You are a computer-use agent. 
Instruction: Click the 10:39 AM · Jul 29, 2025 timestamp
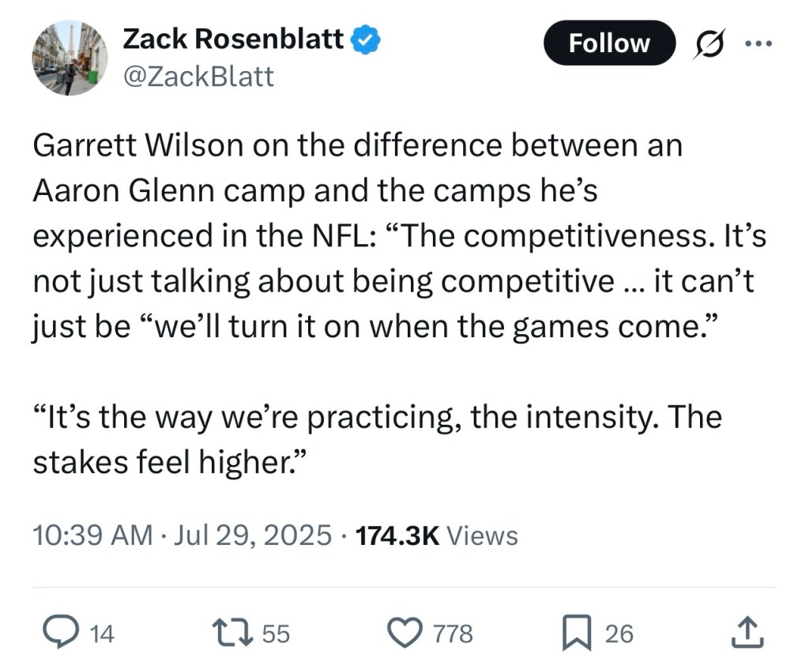[182, 535]
